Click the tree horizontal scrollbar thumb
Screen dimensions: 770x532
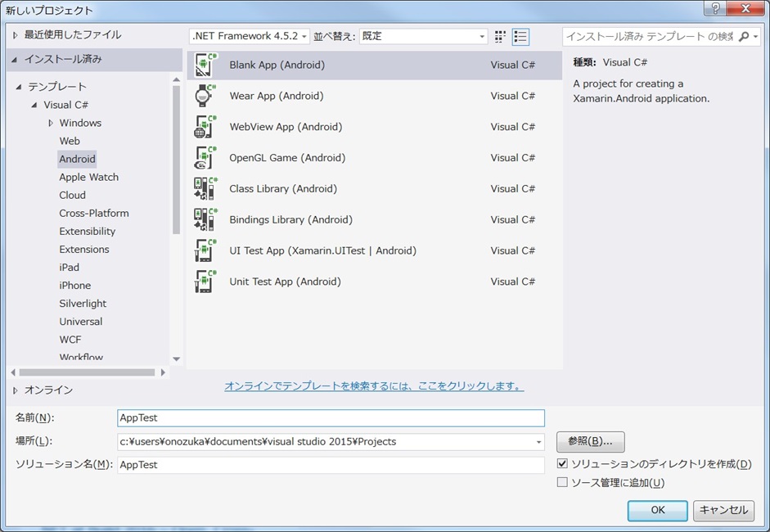(87, 372)
